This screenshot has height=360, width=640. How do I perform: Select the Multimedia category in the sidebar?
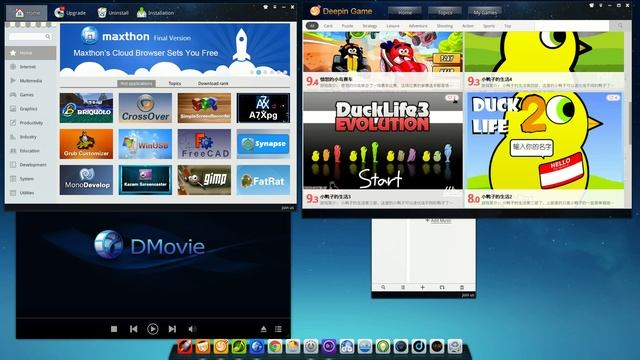point(31,80)
